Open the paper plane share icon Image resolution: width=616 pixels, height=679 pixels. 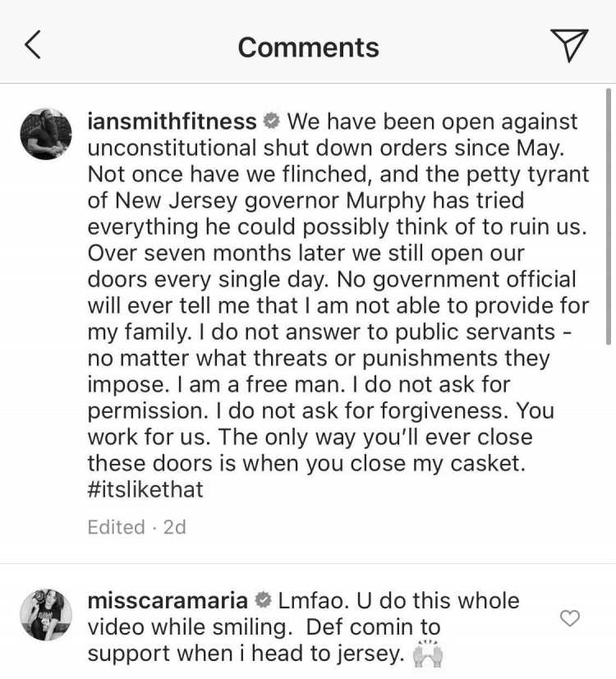569,45
